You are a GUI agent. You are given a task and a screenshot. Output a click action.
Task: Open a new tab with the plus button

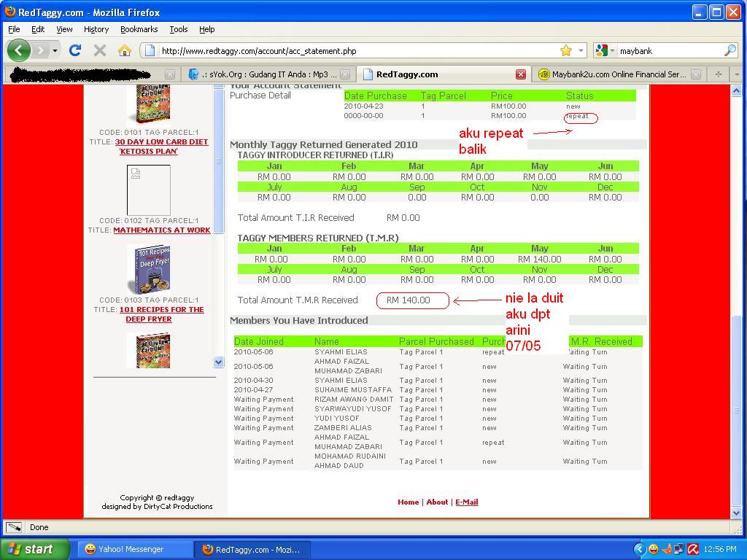point(719,74)
